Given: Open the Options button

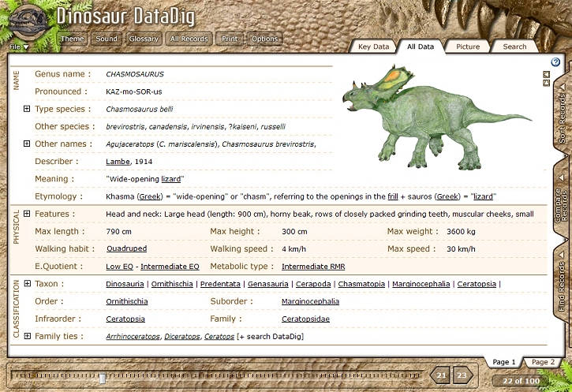Looking at the screenshot, I should coord(264,39).
